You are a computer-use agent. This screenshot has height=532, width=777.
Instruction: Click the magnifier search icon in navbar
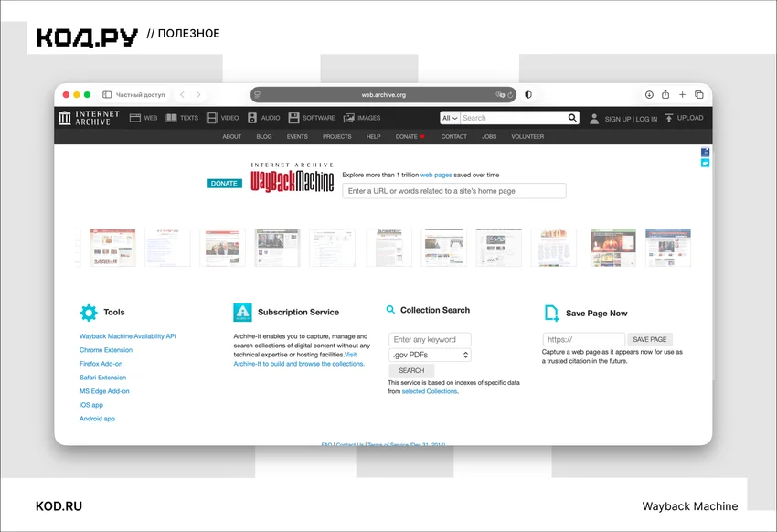[x=572, y=118]
